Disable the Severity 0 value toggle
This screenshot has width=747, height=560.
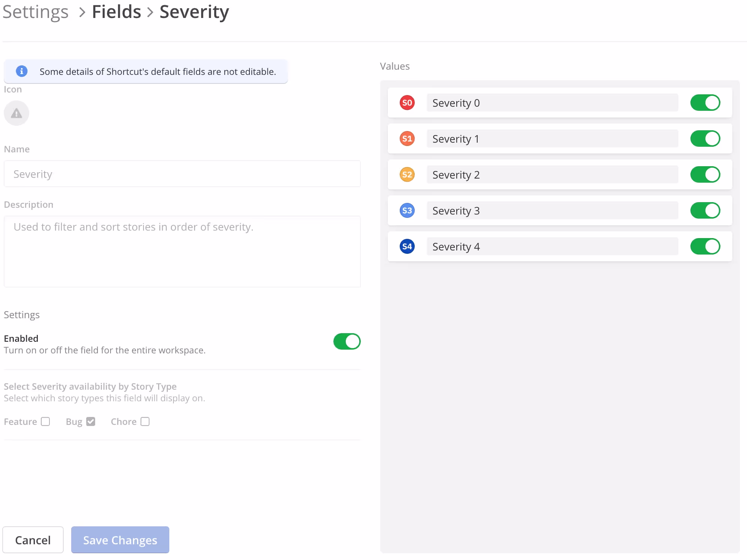coord(705,103)
